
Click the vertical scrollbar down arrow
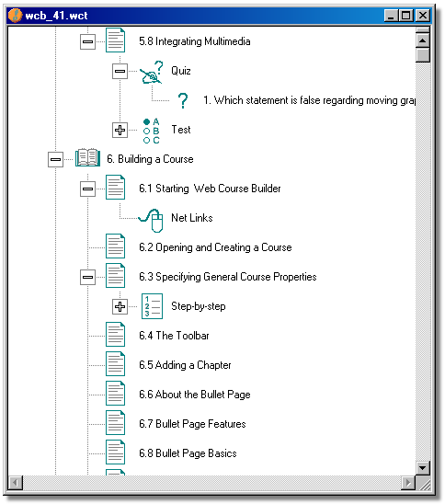423,468
